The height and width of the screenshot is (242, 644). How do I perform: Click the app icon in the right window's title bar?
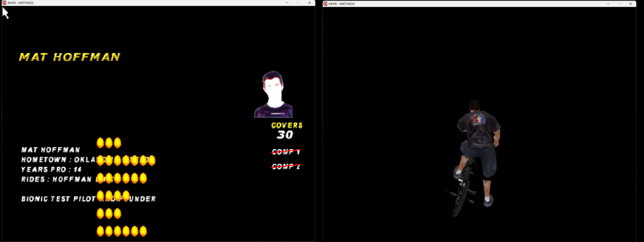[x=326, y=4]
